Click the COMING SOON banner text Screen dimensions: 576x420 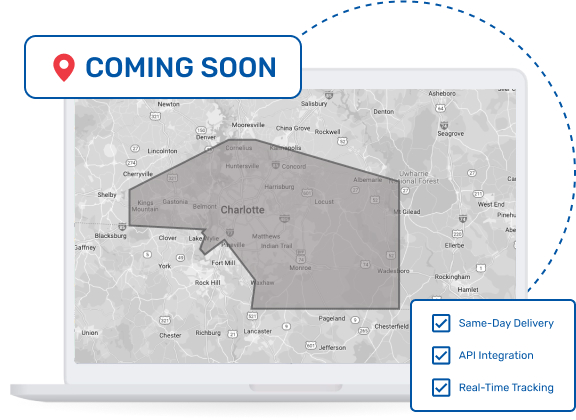(181, 67)
